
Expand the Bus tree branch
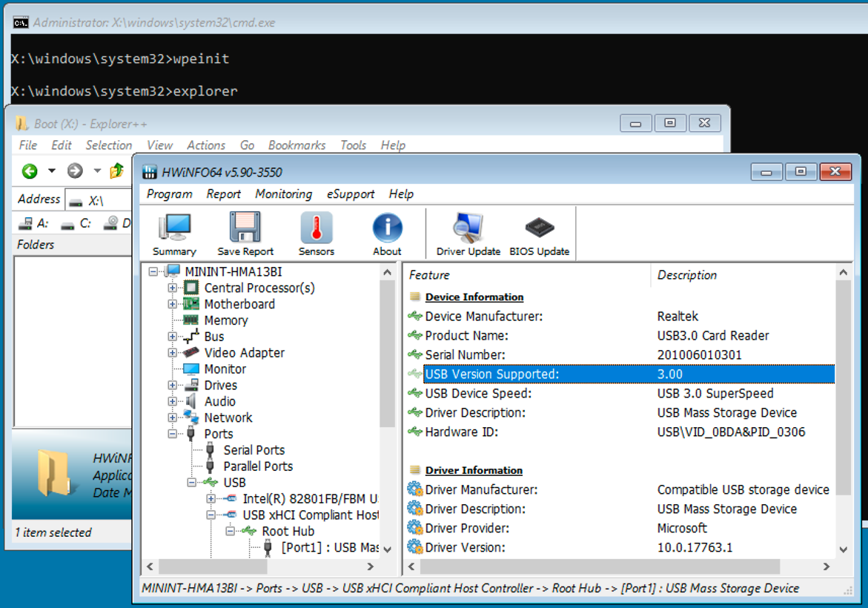click(x=172, y=337)
